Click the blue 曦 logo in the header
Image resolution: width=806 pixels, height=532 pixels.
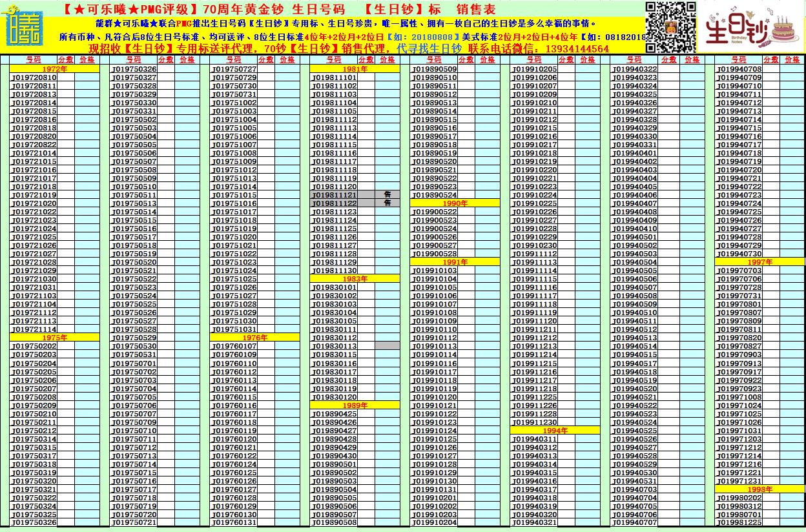click(26, 28)
